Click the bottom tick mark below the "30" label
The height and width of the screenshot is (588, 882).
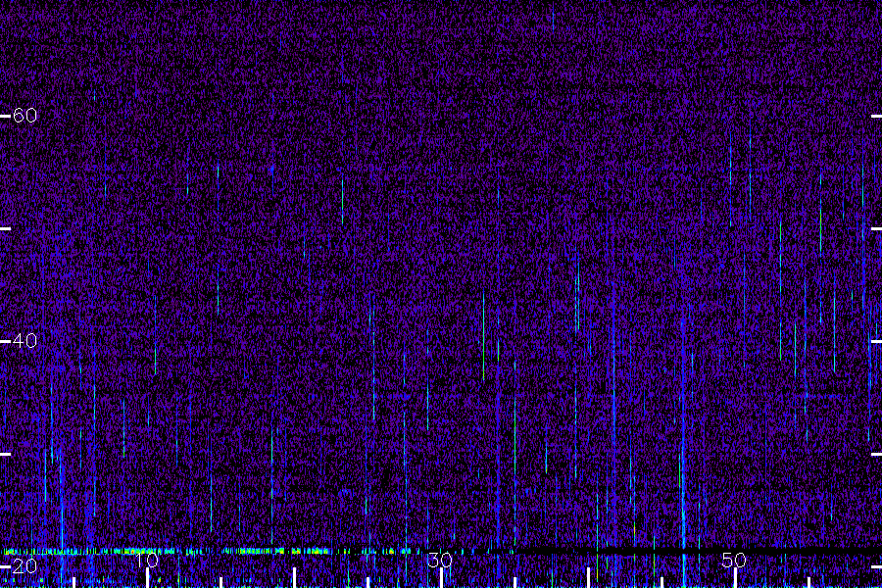[442, 578]
